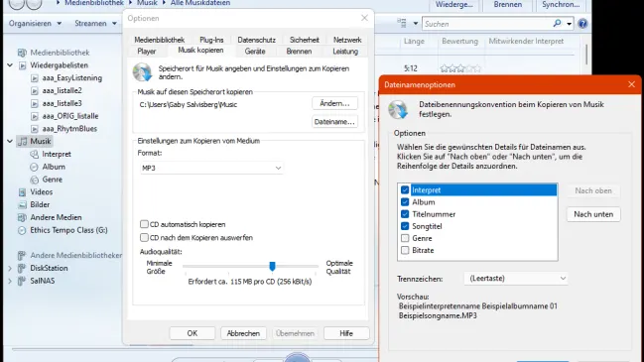
Task: Switch to the Leistung tab
Action: tap(345, 52)
